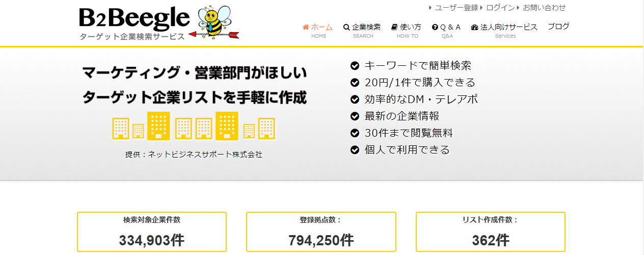Click checkmark next to 20円/1件で購入できる

coord(355,83)
